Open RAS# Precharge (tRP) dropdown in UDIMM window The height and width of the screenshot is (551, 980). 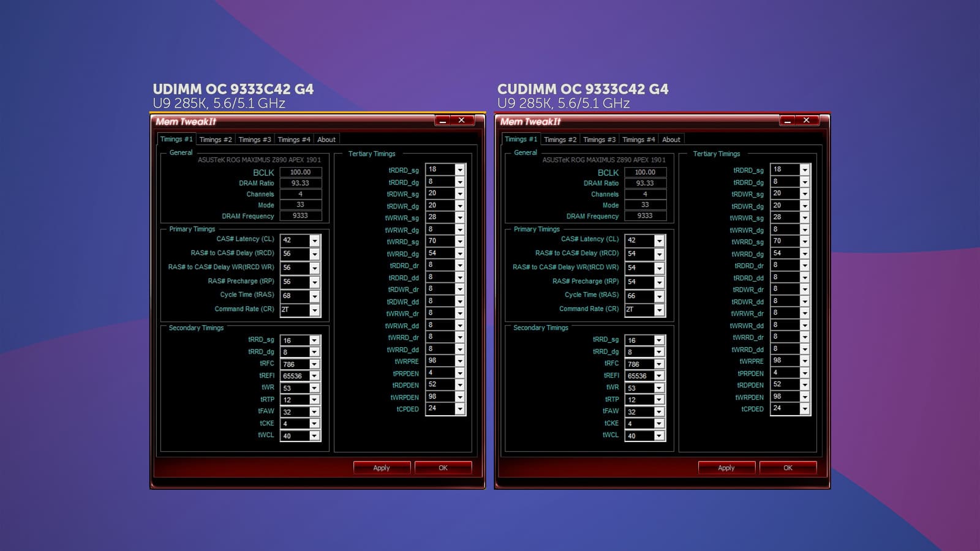tap(314, 282)
